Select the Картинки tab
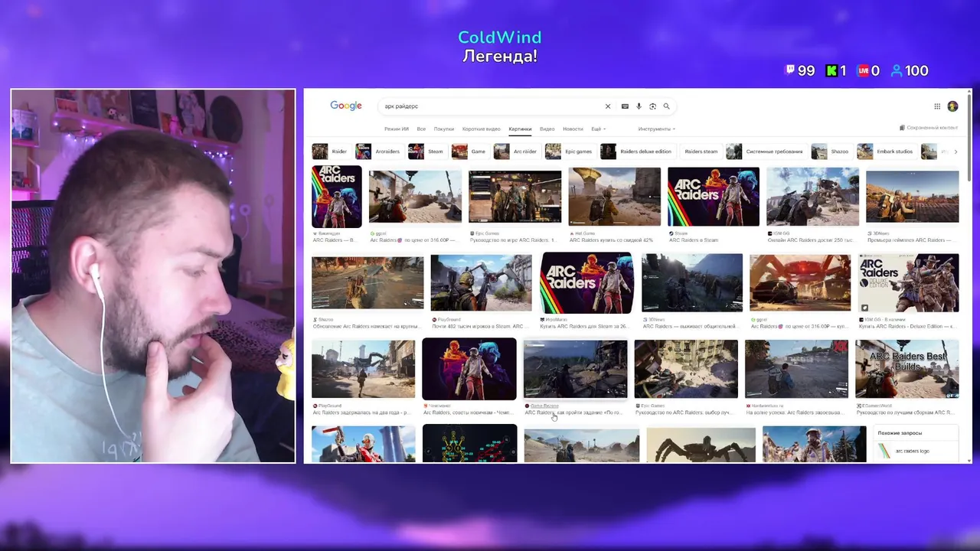Screen dimensions: 980x551 520,129
